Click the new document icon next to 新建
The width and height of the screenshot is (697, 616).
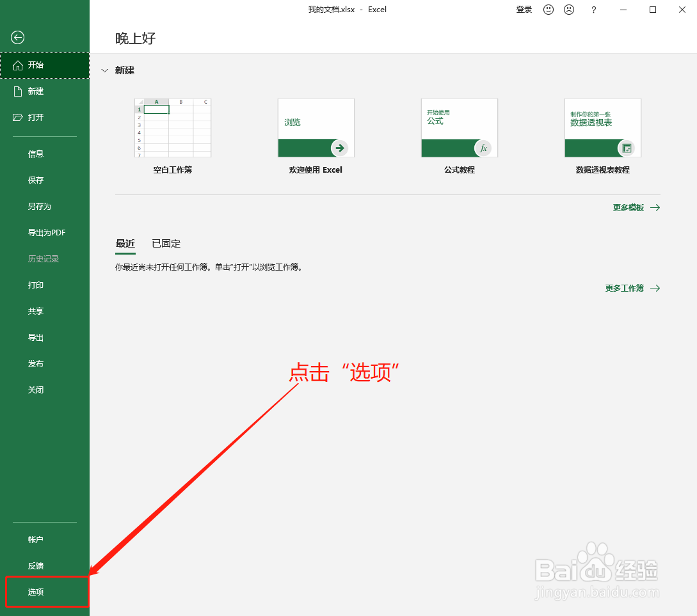(x=18, y=91)
